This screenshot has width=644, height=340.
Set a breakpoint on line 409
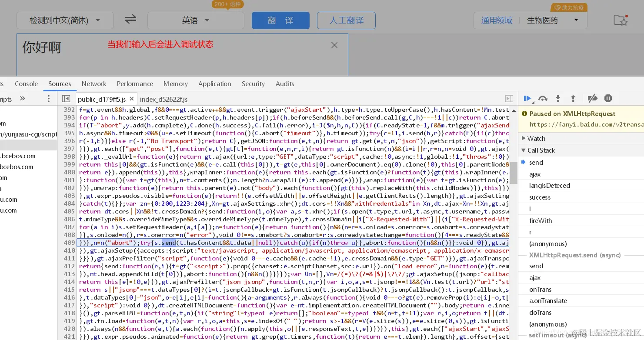[69, 243]
